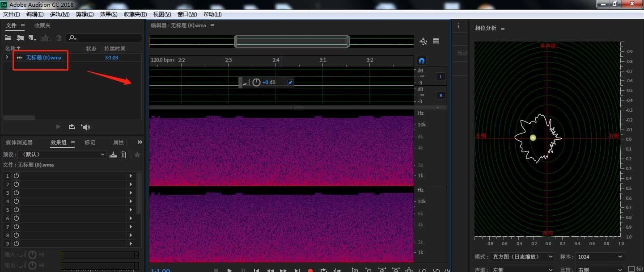Click the skip selection icon in transport

[337, 270]
